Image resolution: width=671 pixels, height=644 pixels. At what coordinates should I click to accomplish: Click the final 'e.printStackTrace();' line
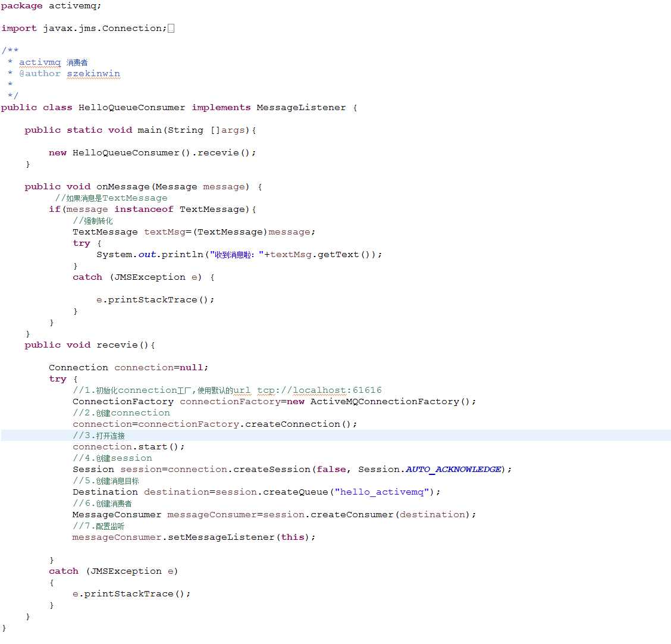[x=131, y=594]
